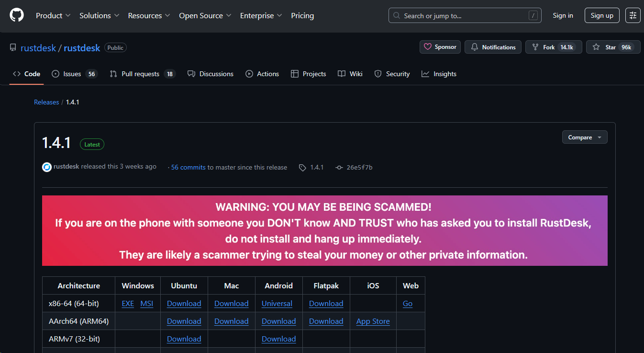Screen dimensions: 644x353
Task: Click the GitHub logo icon
Action: (x=17, y=15)
